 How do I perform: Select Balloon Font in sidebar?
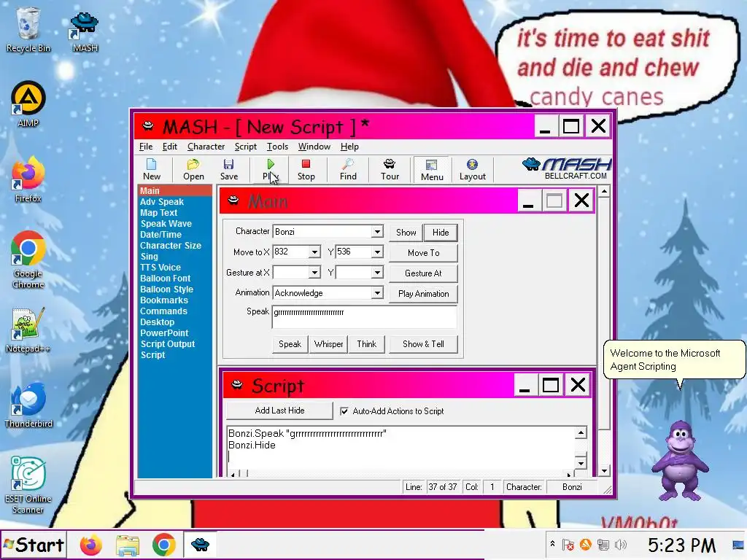coord(165,279)
